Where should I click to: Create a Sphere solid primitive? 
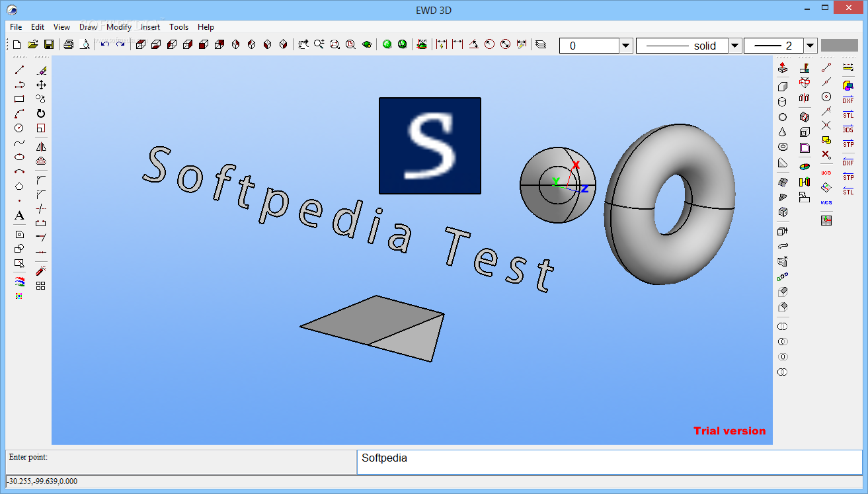(783, 117)
